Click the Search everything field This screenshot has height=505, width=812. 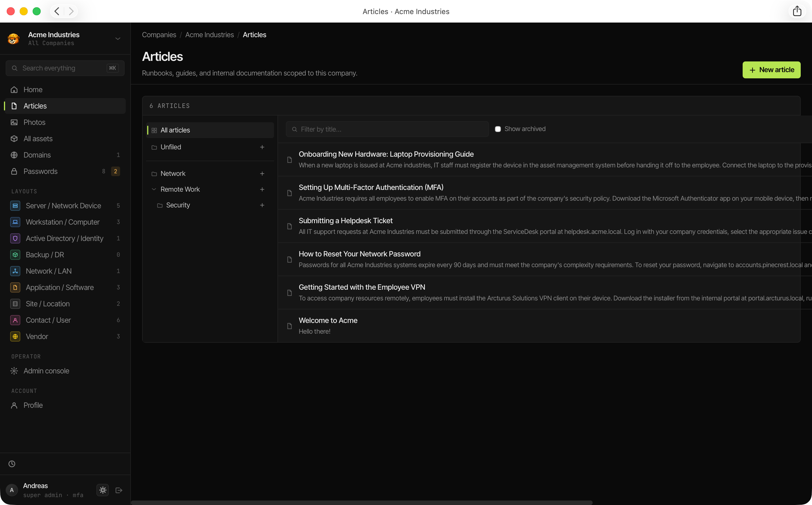[65, 68]
